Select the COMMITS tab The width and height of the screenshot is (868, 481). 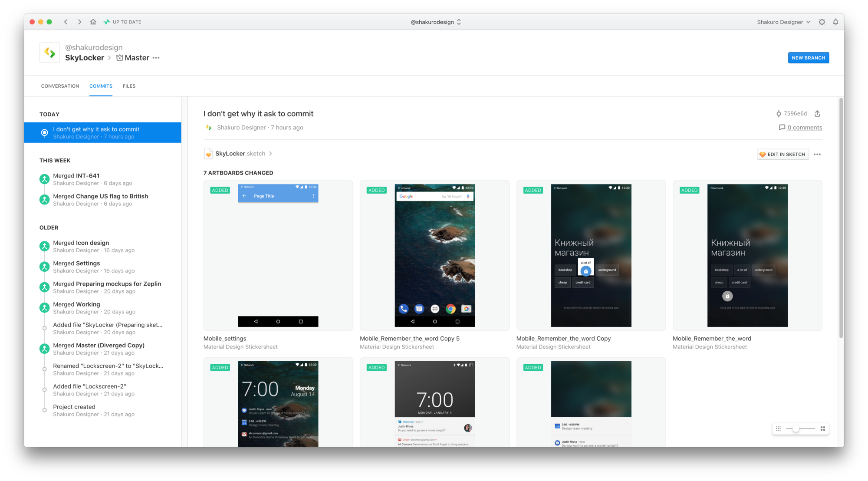point(101,86)
